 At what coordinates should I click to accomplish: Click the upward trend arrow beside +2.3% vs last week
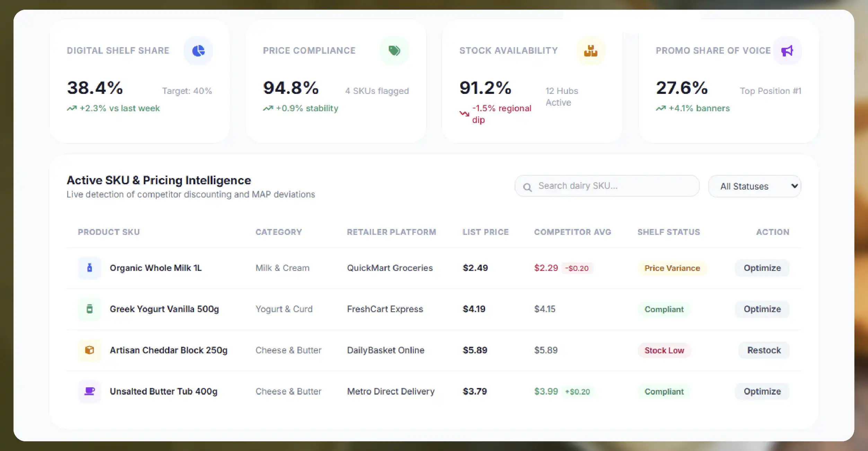click(x=72, y=108)
